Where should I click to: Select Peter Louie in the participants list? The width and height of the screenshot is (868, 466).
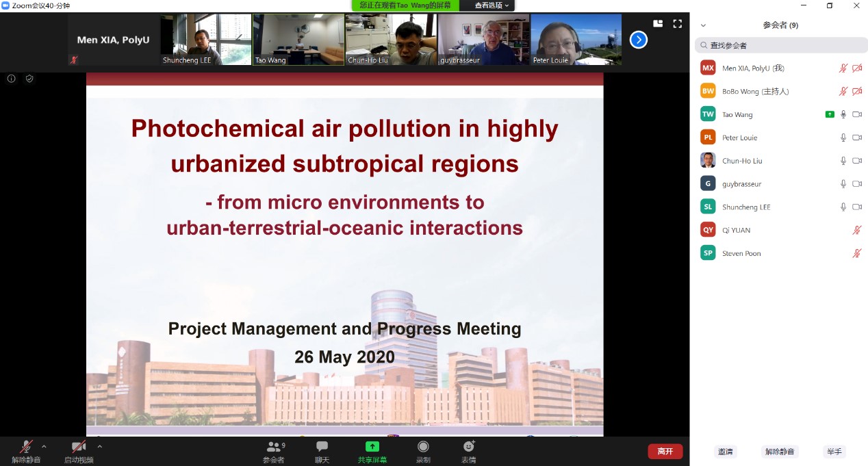point(739,138)
